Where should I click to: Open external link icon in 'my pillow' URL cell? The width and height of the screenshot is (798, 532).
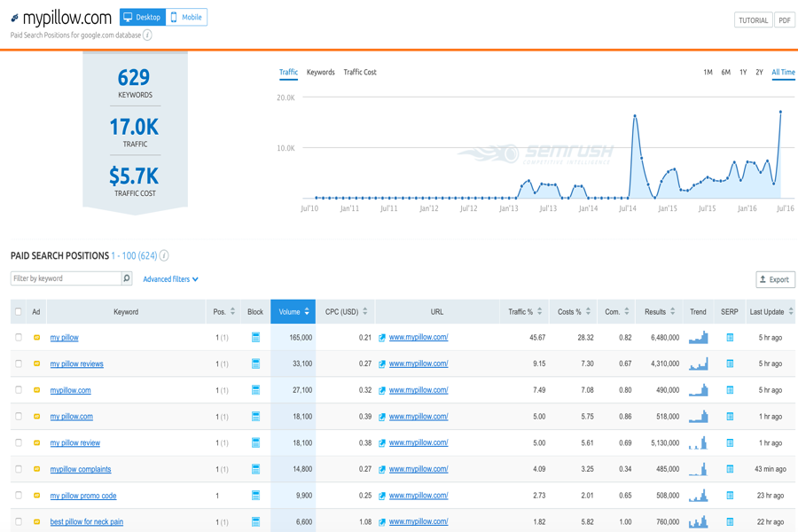coord(381,338)
